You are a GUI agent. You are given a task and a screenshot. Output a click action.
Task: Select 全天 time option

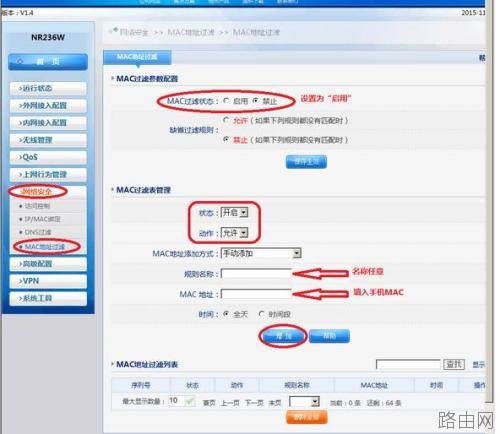pyautogui.click(x=227, y=314)
